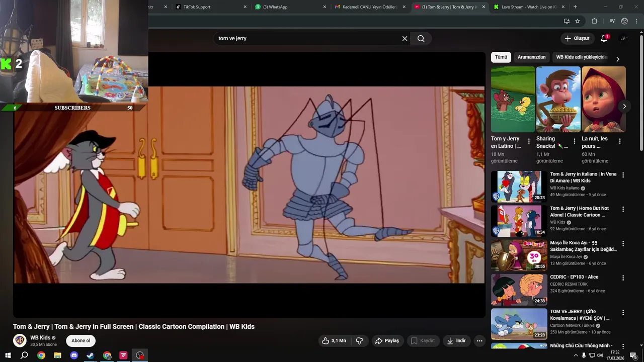
Task: Open options for Maşa İle Koca Ayı
Action: tap(623, 244)
